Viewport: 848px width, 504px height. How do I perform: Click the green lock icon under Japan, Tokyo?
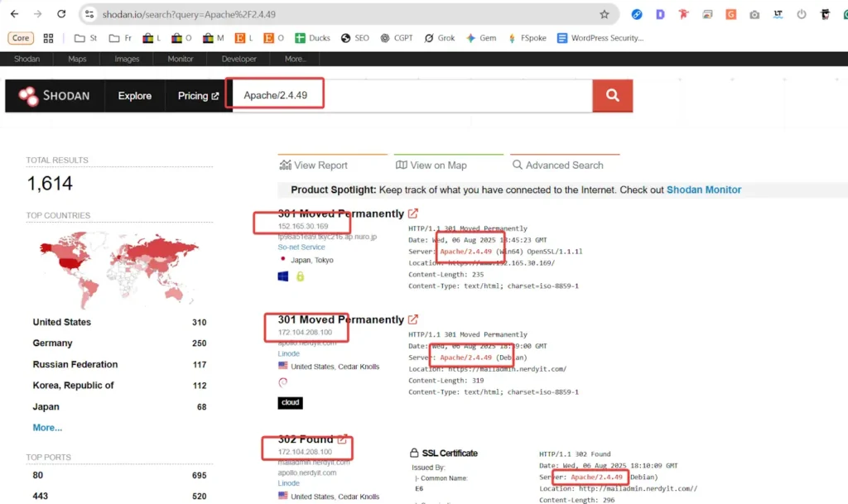(300, 276)
